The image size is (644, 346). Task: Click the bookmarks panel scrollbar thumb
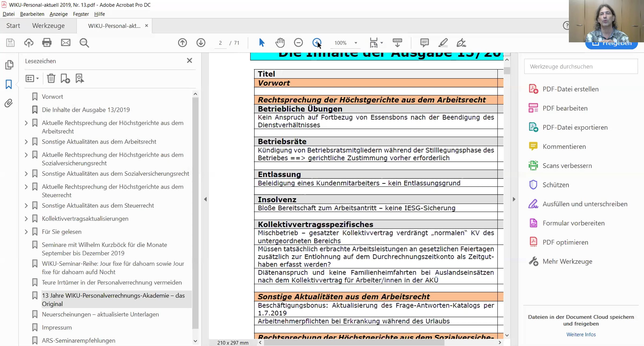(x=195, y=213)
